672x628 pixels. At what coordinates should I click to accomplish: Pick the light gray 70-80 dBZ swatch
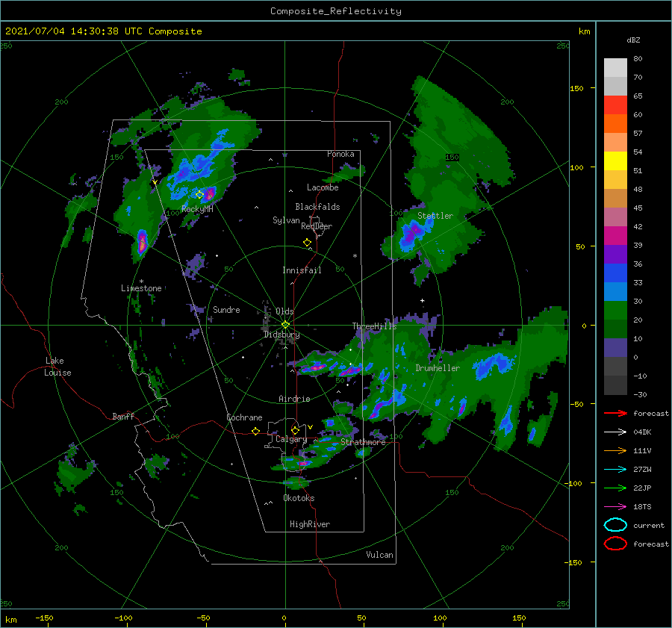coord(615,67)
